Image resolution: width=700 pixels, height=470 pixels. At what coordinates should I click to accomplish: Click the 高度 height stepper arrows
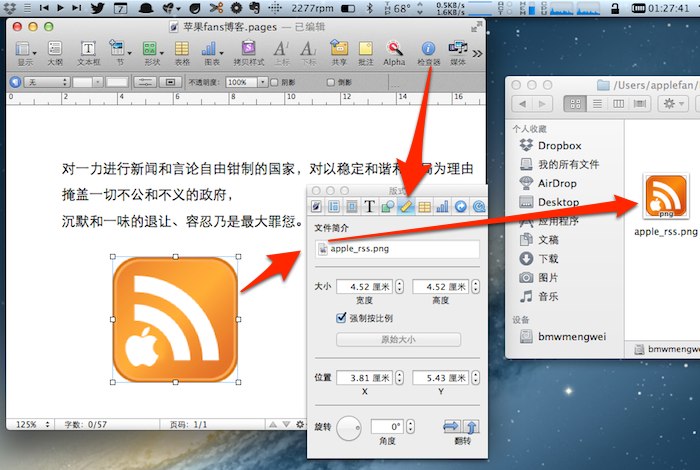coord(475,287)
